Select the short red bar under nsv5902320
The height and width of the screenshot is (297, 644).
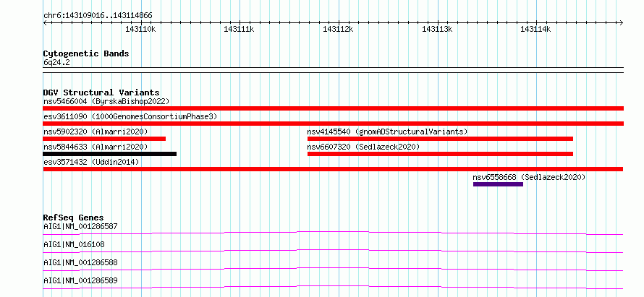(104, 139)
